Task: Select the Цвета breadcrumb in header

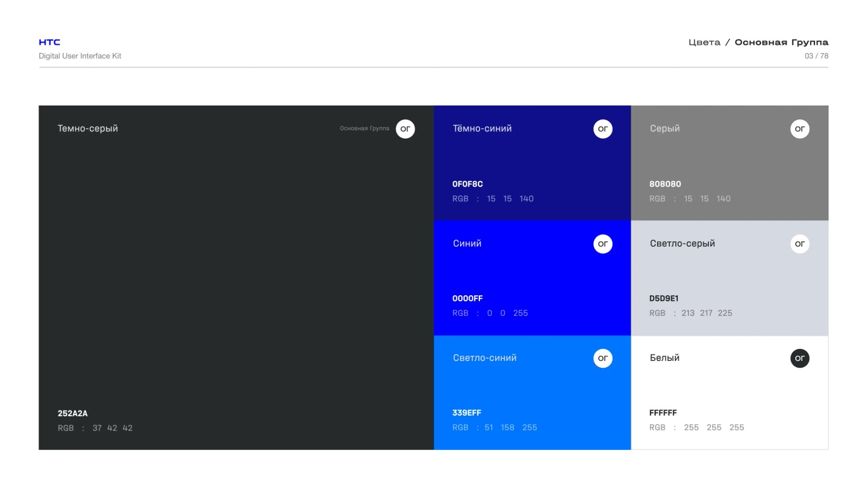Action: (x=704, y=43)
